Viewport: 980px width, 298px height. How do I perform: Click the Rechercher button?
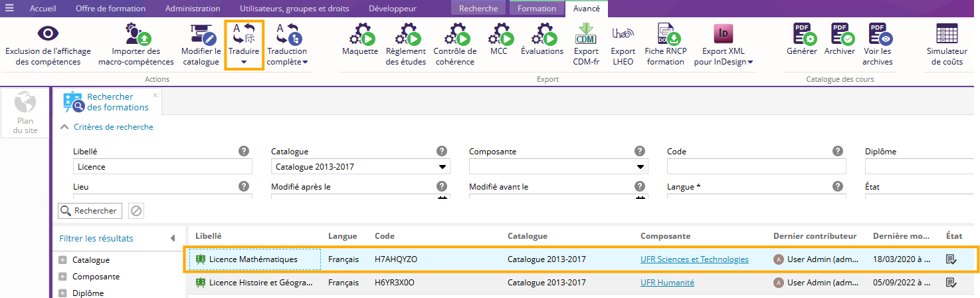tap(90, 211)
